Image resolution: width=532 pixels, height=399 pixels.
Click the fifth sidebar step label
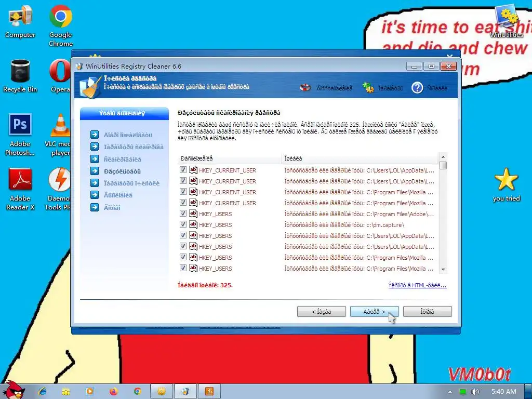131,183
